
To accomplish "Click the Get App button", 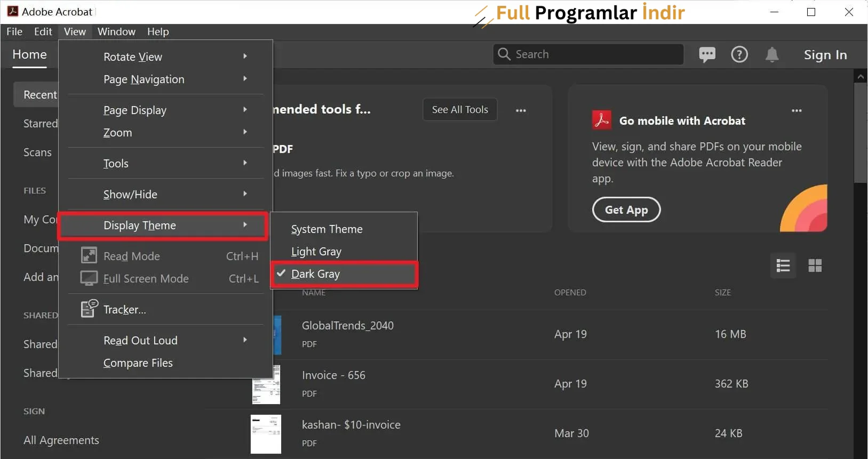I will tap(626, 210).
